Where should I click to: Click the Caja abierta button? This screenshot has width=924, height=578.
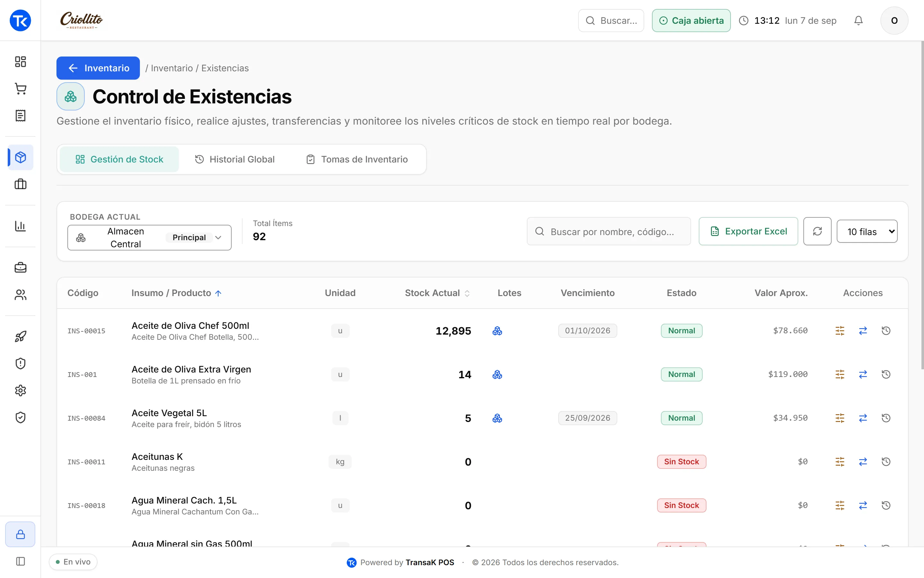[691, 21]
